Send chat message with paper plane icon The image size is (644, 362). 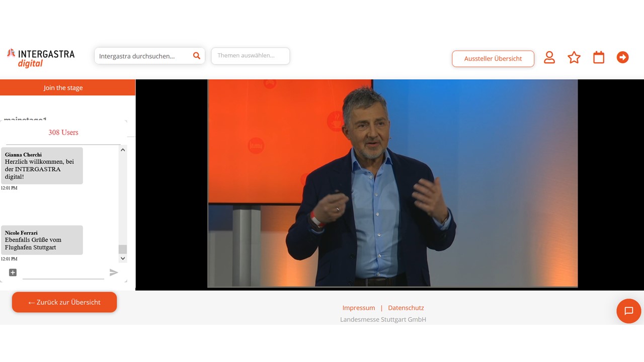[x=114, y=273]
